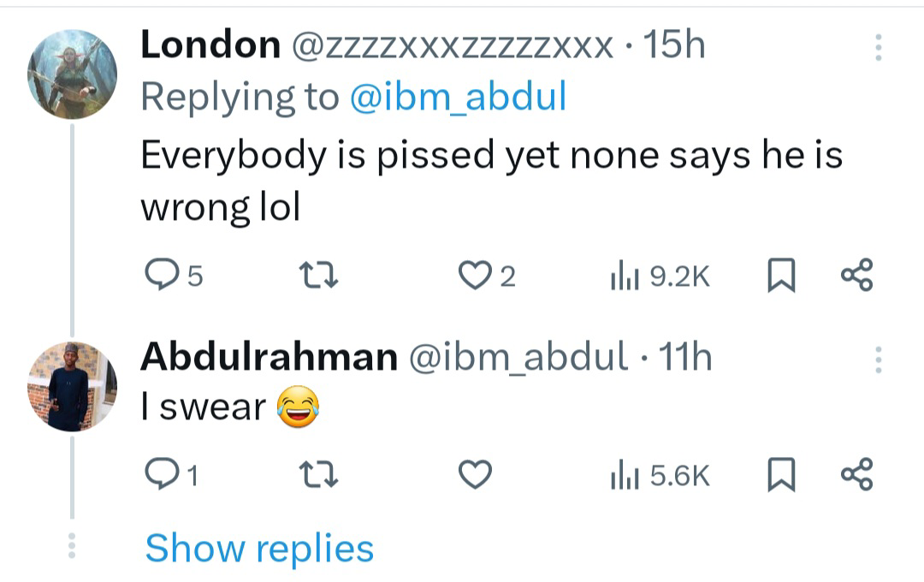Click the @ibm_abdul mention link
924x582 pixels.
458,98
